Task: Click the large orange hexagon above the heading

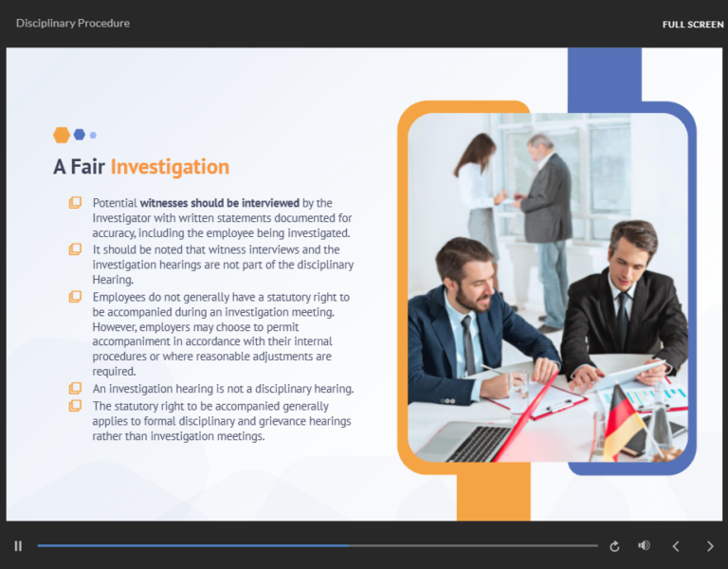Action: [x=62, y=136]
